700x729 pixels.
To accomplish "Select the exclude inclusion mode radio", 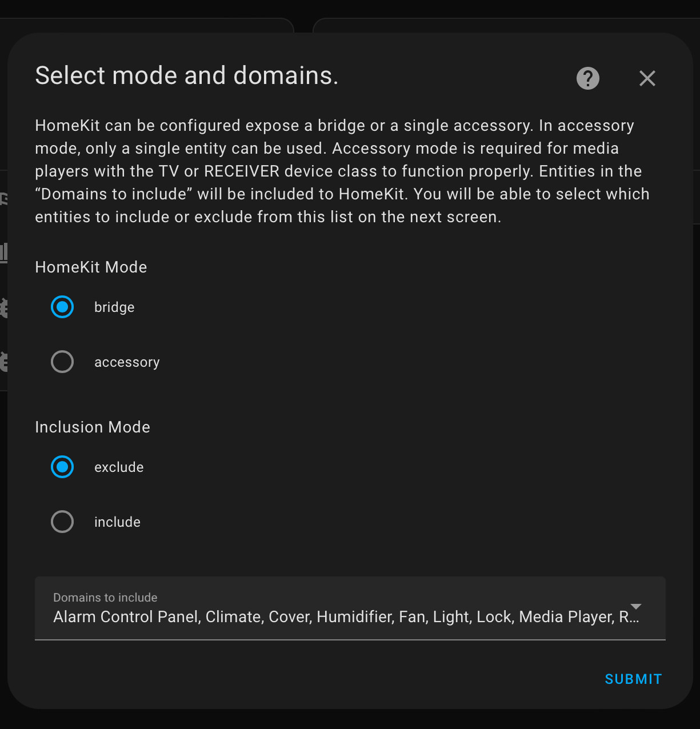I will pos(62,467).
